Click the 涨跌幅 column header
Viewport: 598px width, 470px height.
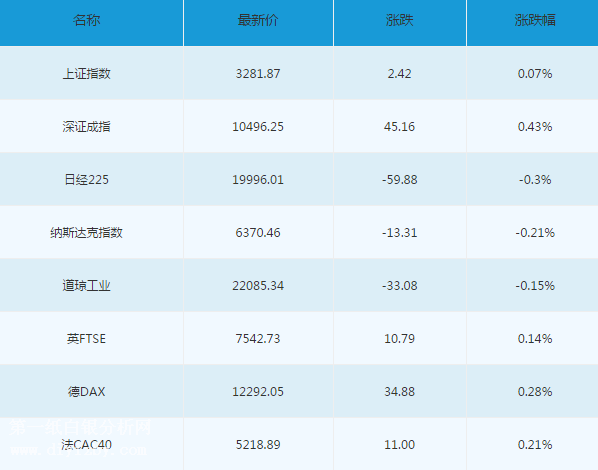535,20
